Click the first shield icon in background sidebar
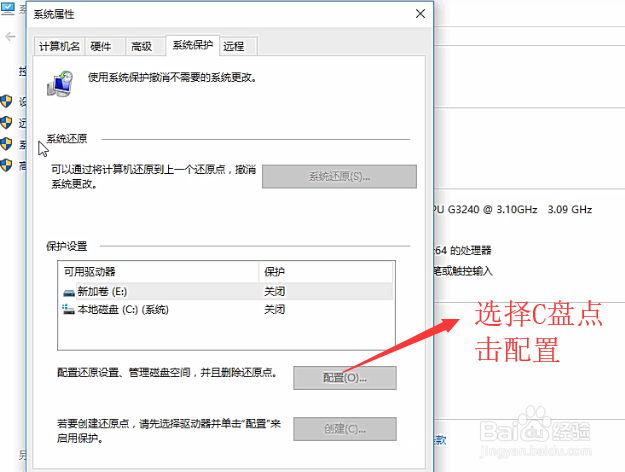Screen dimensions: 625x472 tap(6, 101)
